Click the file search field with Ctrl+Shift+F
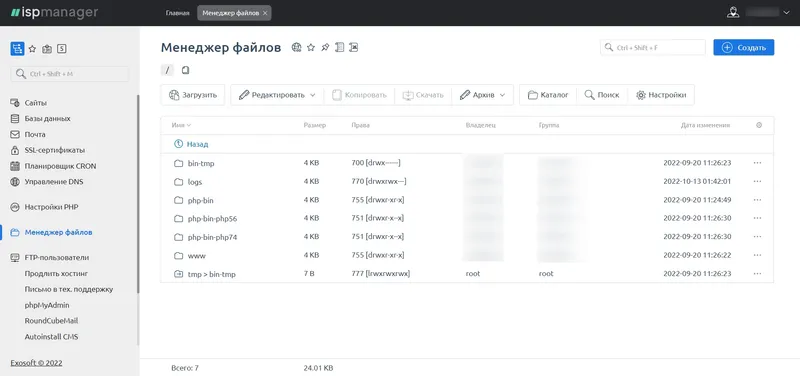This screenshot has width=800, height=376. (x=653, y=47)
